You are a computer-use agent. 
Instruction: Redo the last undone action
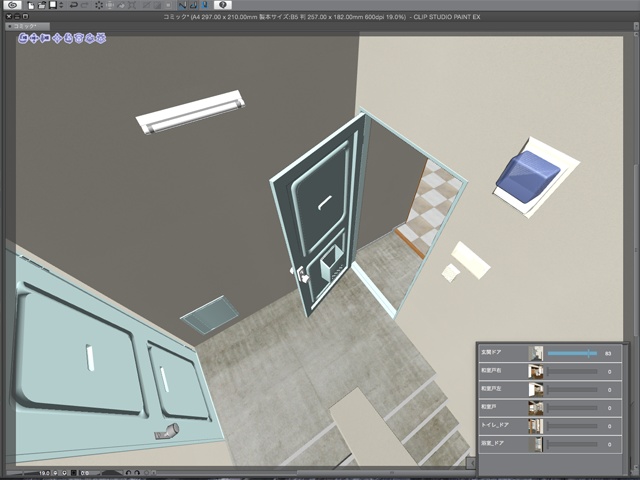[x=84, y=5]
